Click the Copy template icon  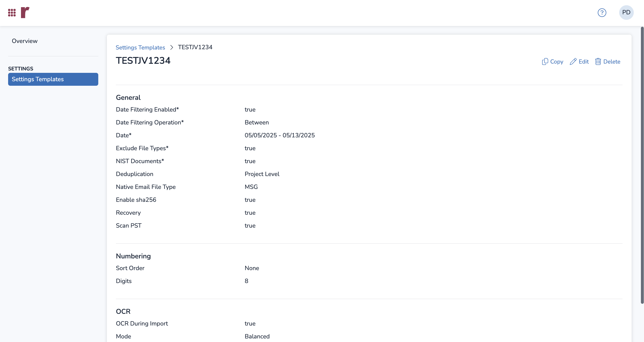pos(545,62)
